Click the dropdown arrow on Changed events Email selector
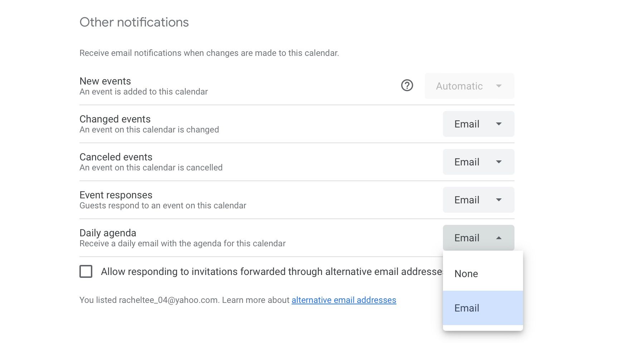Screen dimensions: 644x343 click(x=500, y=124)
